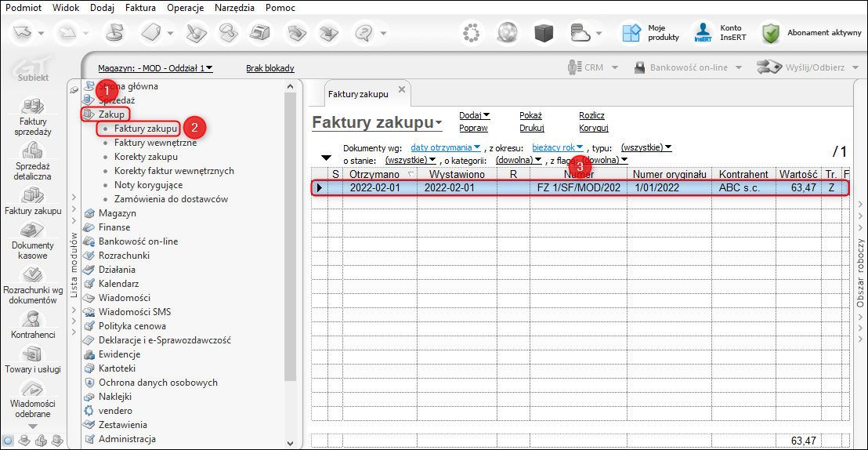Open Sprzedaż detaliczna sidebar shortcut
The width and height of the screenshot is (868, 450).
click(33, 161)
